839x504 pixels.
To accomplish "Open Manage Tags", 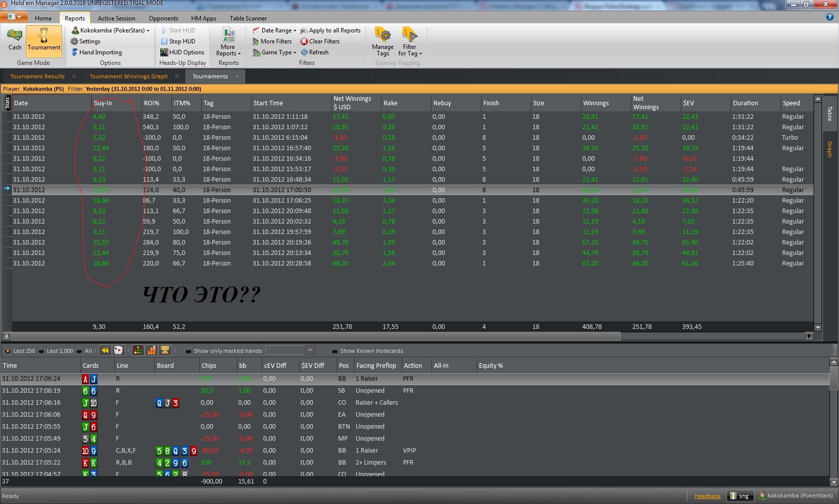I will coord(383,42).
